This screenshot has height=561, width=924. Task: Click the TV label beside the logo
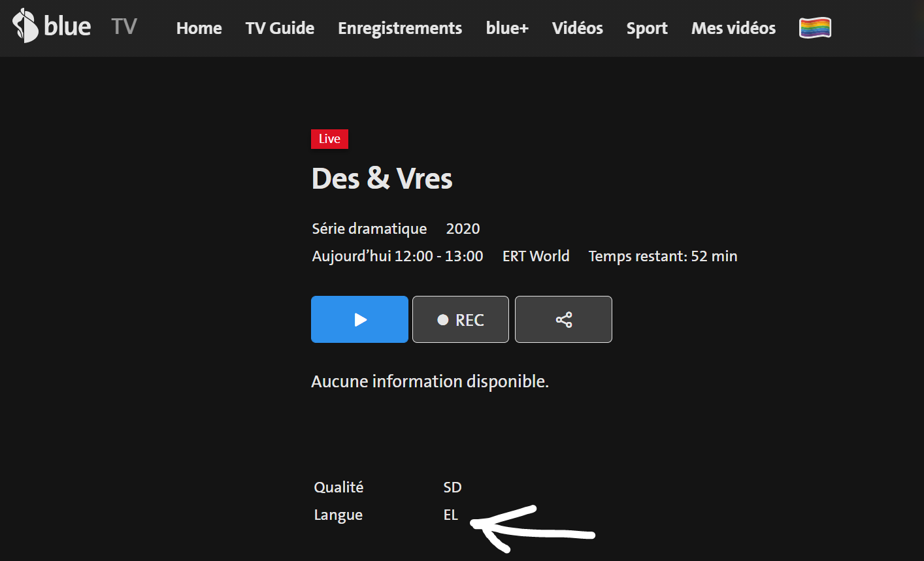pos(124,26)
